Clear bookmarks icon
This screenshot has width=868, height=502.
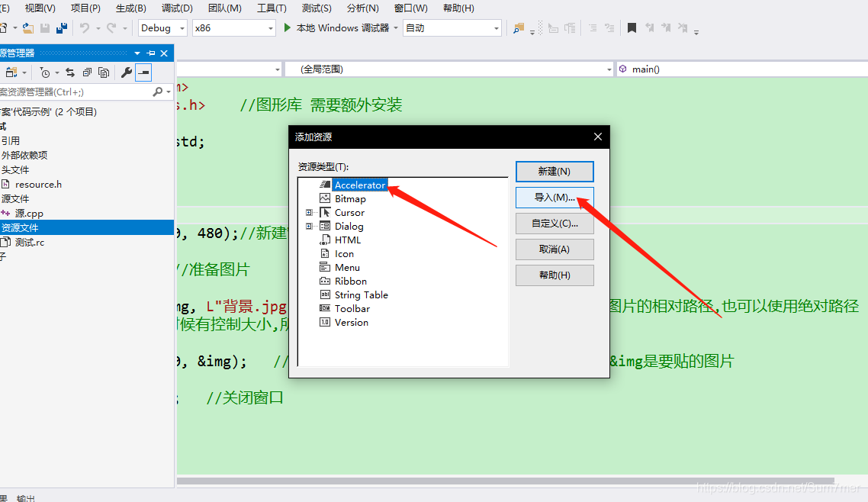683,27
